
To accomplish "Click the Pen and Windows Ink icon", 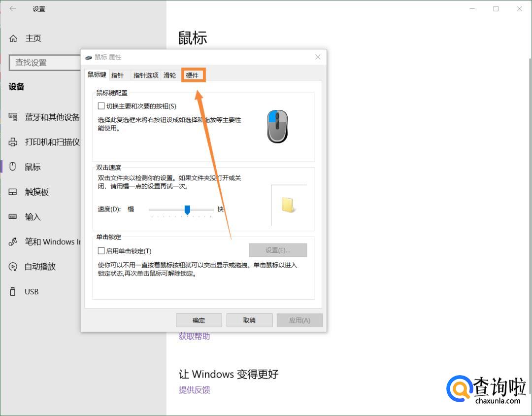I will pos(13,242).
